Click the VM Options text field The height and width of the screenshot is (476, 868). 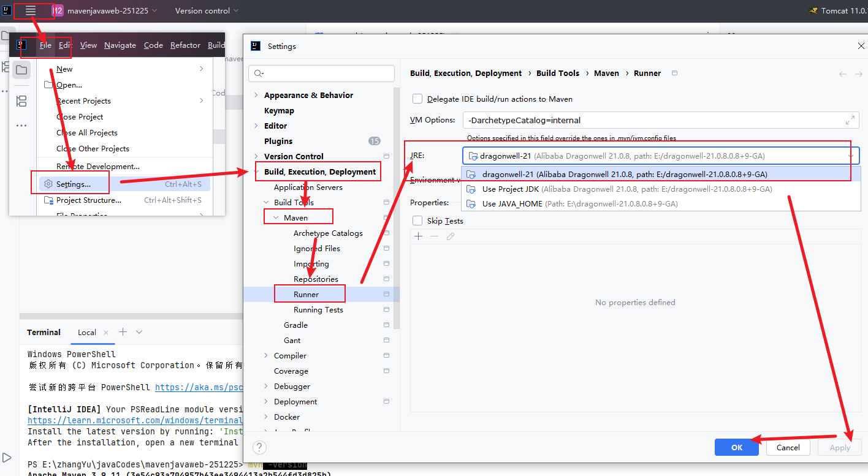[x=660, y=120]
